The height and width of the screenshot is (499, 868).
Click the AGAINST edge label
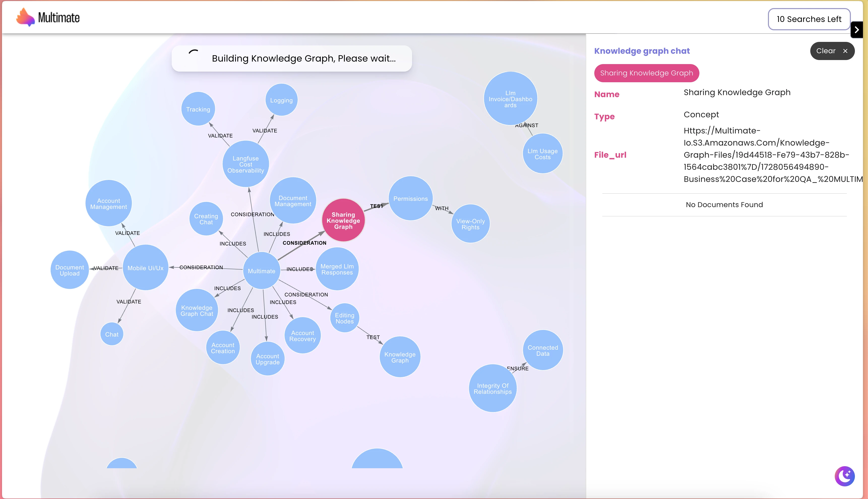(526, 125)
